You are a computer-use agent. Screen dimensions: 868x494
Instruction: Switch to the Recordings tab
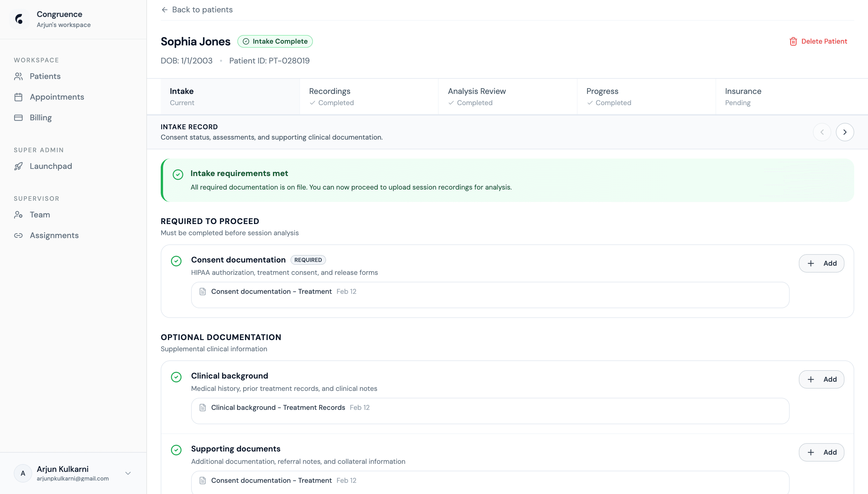pyautogui.click(x=369, y=97)
